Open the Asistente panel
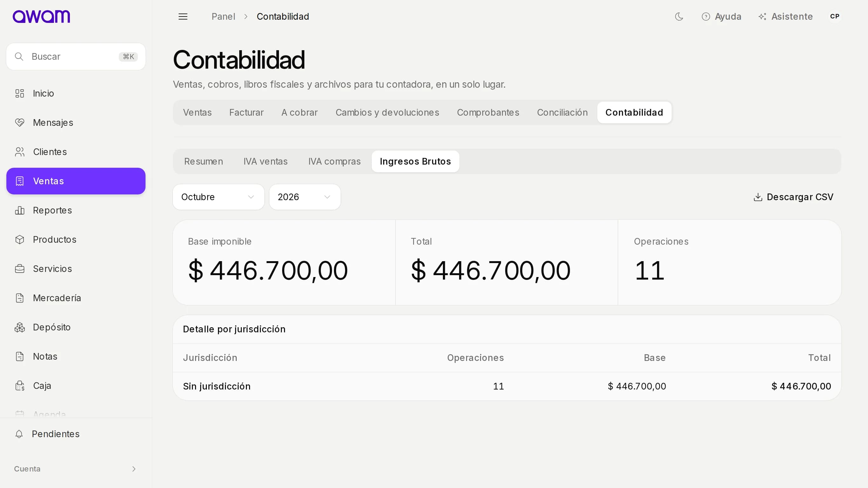868x488 pixels. click(785, 17)
